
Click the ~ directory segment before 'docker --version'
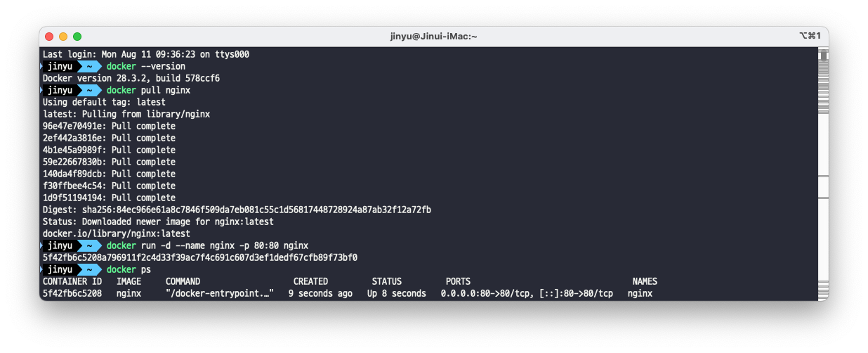[89, 66]
